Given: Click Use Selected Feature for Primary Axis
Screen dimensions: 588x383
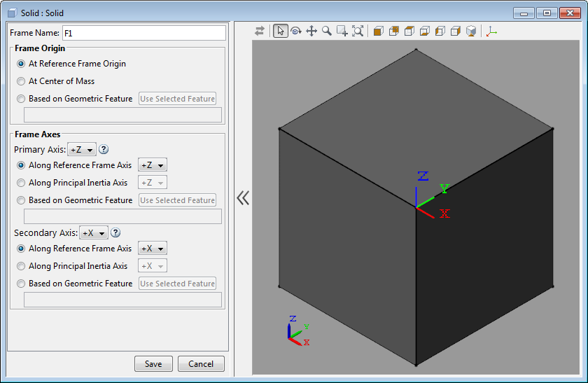Looking at the screenshot, I should click(177, 200).
